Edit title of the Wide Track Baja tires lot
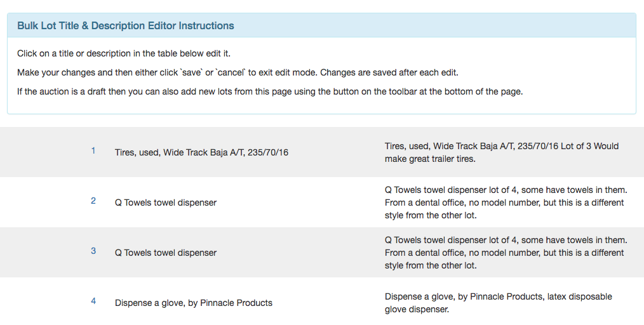This screenshot has height=325, width=644. [202, 152]
